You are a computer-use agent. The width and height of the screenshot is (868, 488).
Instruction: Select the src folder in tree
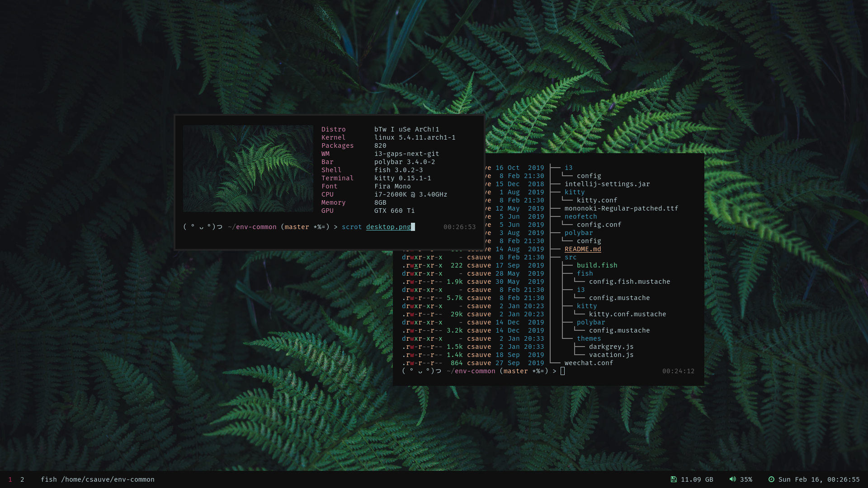coord(571,257)
